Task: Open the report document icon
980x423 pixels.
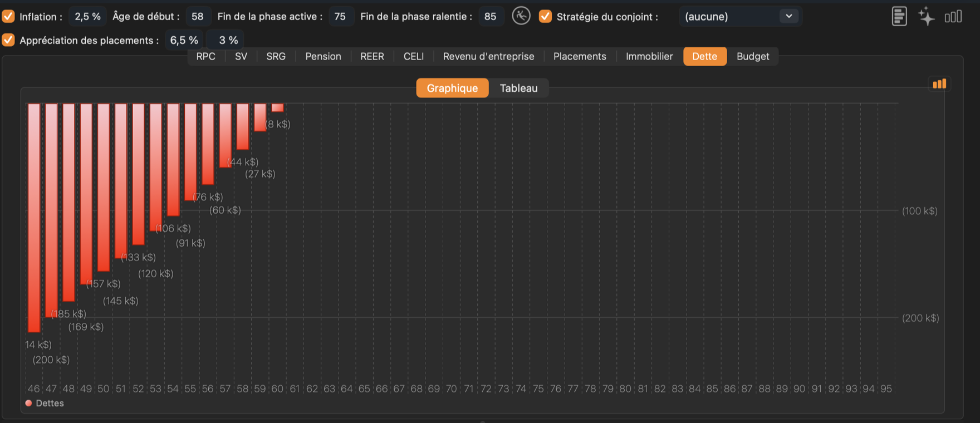Action: tap(899, 16)
